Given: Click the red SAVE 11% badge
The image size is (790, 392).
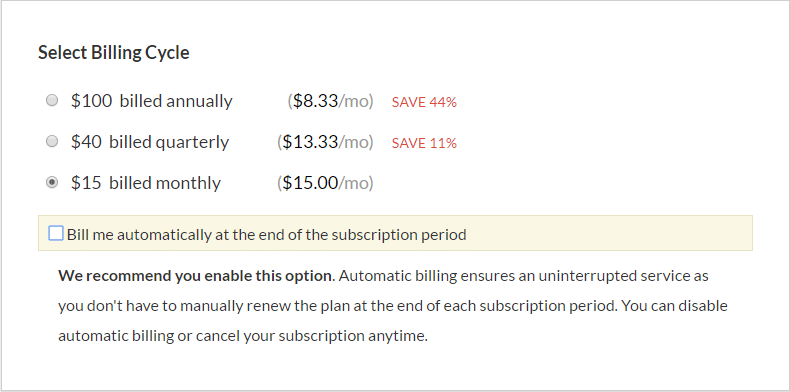Looking at the screenshot, I should pyautogui.click(x=424, y=144).
